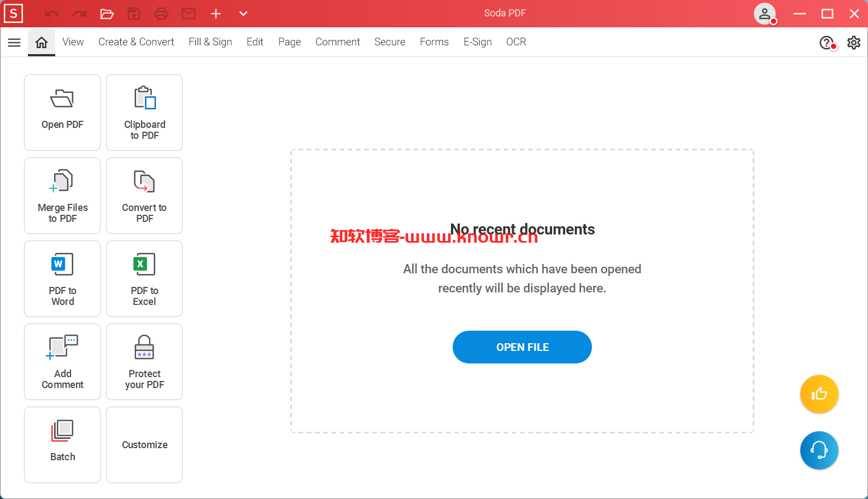Click the Save disk icon
868x499 pixels.
[134, 14]
